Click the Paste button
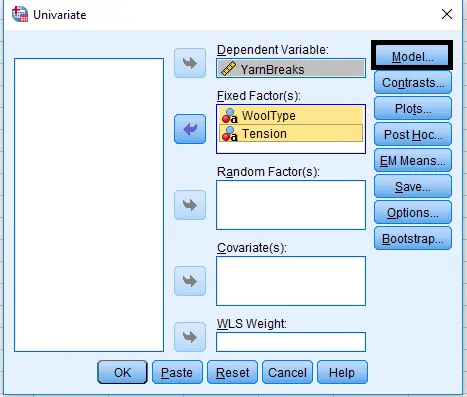Viewport: 467px width, 397px height. coord(177,372)
